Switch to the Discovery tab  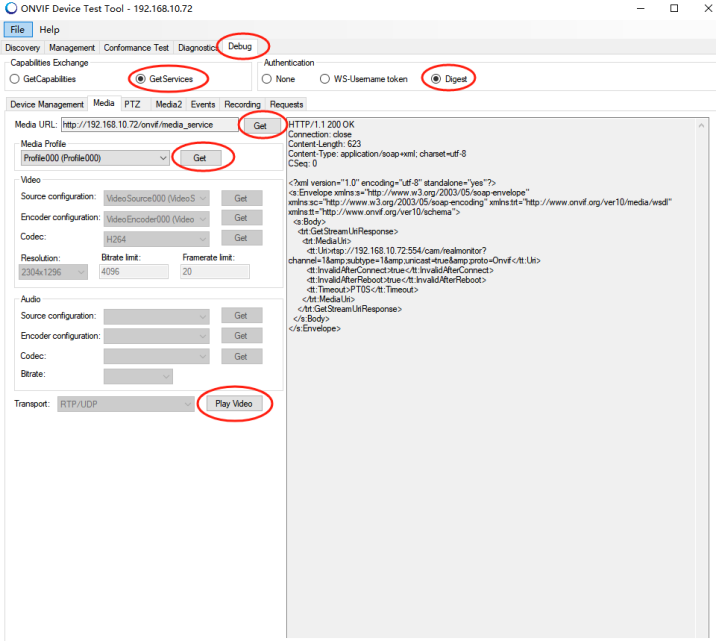click(23, 48)
